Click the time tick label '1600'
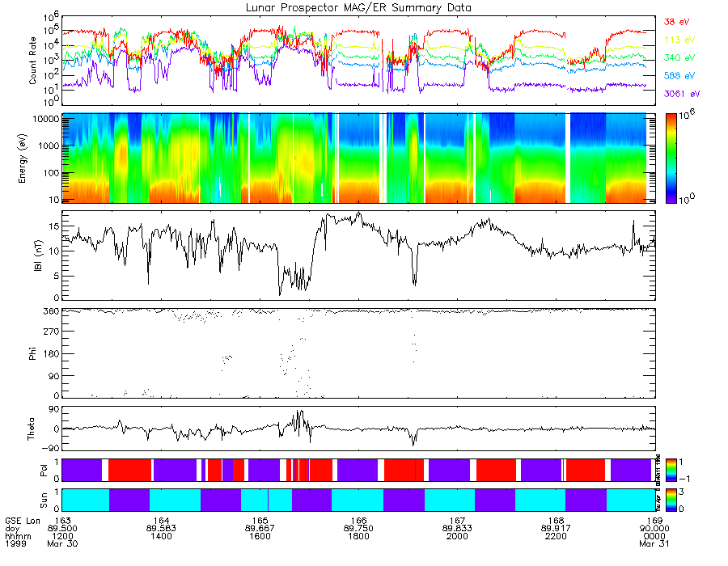Viewport: 728px width, 566px height. 260,536
